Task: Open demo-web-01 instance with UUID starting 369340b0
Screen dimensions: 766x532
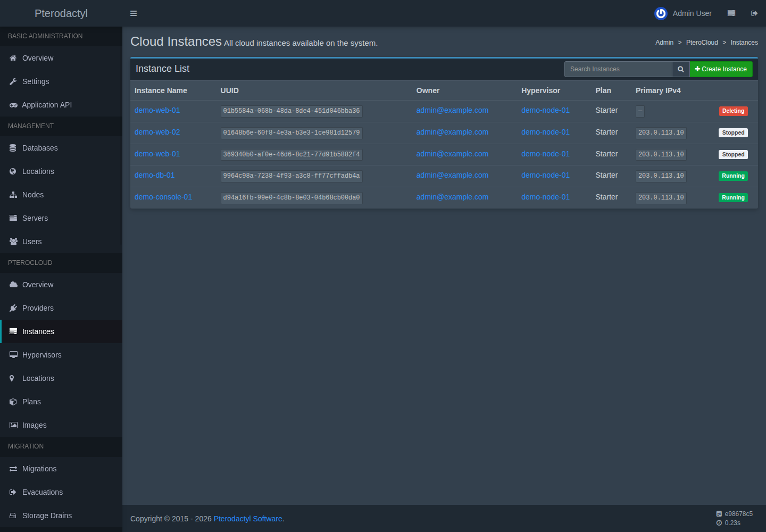Action: pyautogui.click(x=157, y=154)
